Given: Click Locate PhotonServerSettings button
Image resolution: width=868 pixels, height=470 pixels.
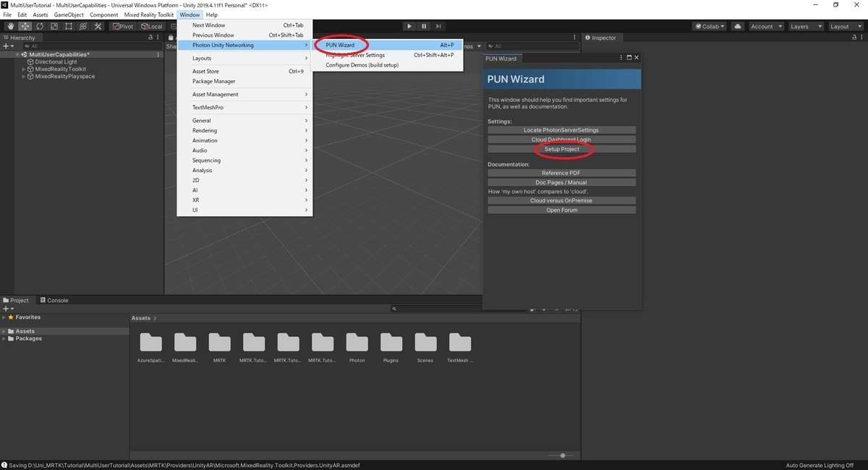Looking at the screenshot, I should point(561,130).
